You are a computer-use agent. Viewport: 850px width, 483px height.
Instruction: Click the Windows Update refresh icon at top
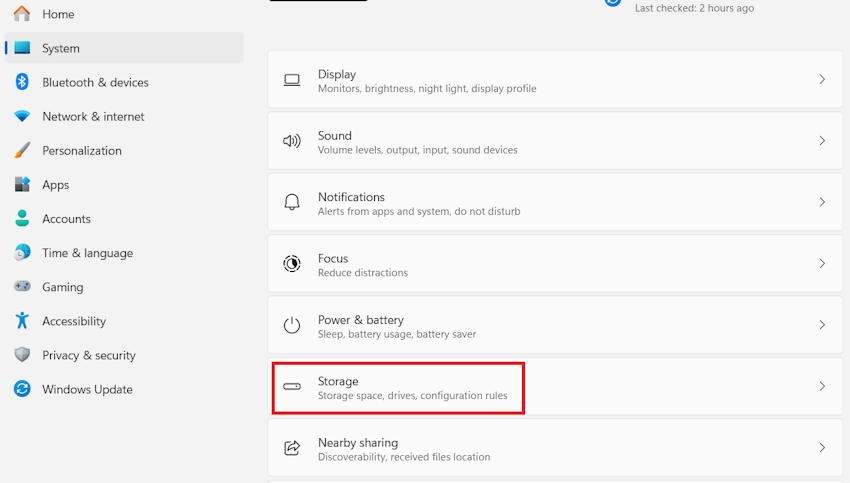coord(613,3)
